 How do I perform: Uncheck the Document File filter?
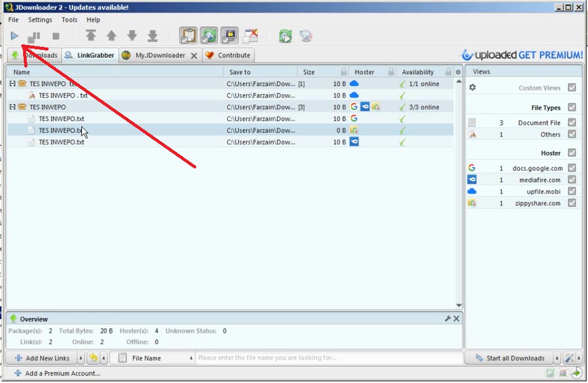tap(572, 122)
